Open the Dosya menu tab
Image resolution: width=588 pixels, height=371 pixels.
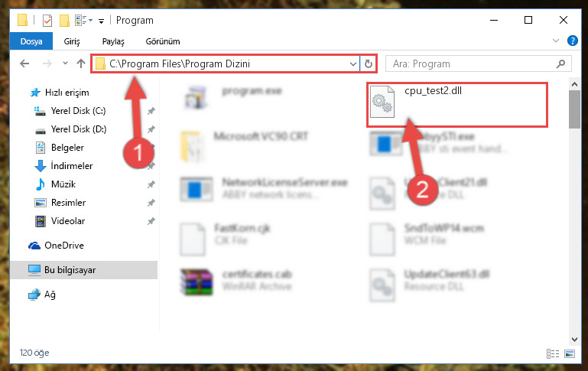(31, 41)
